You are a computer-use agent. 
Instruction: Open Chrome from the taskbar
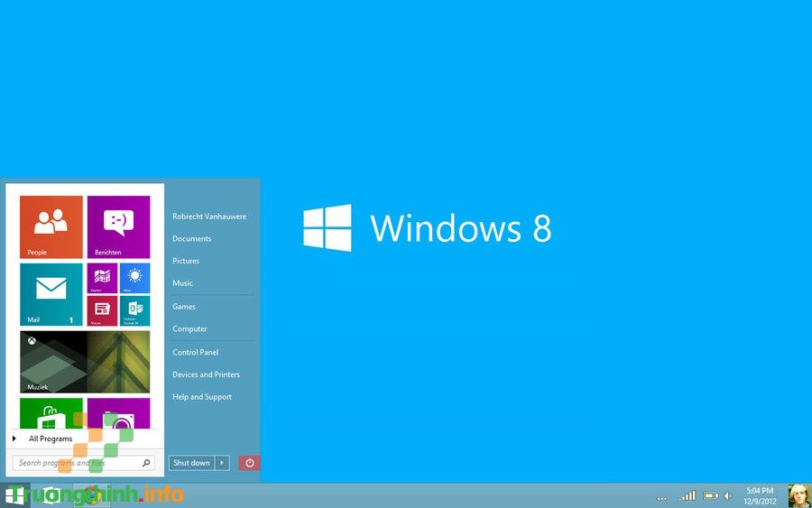coord(92,495)
